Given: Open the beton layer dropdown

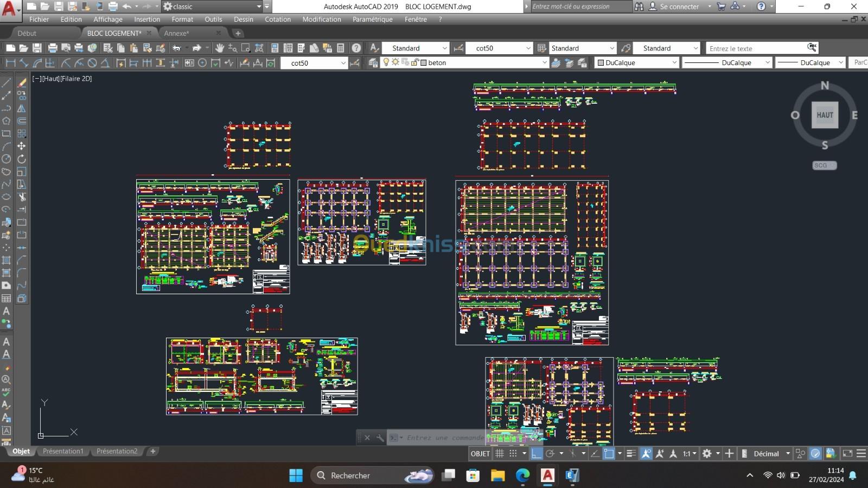Looking at the screenshot, I should (465, 63).
